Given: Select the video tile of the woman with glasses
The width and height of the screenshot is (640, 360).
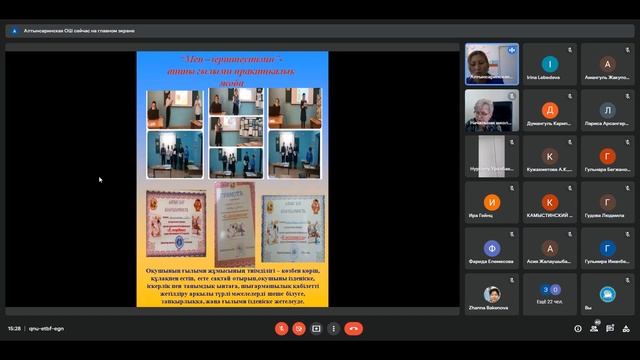Looking at the screenshot, I should (492, 110).
